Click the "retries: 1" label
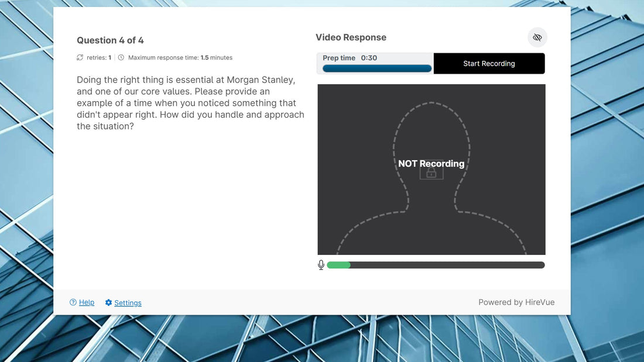Viewport: 644px width, 362px height. [99, 57]
